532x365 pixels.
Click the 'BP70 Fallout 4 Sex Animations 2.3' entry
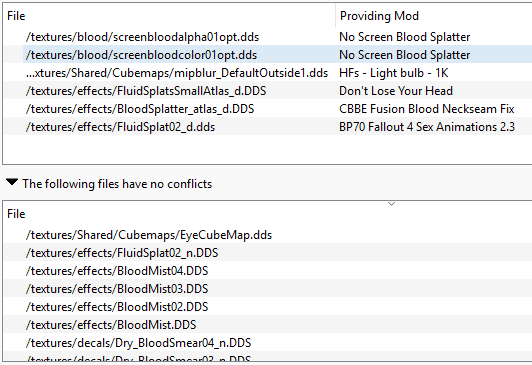[427, 127]
